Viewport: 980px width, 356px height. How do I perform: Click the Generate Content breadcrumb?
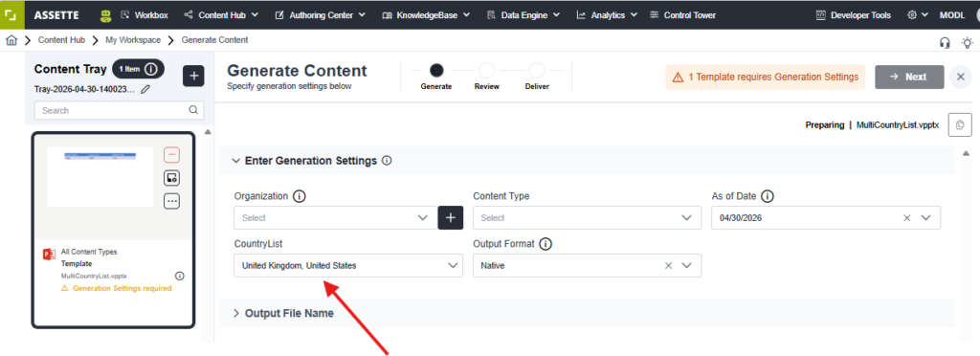coord(214,40)
